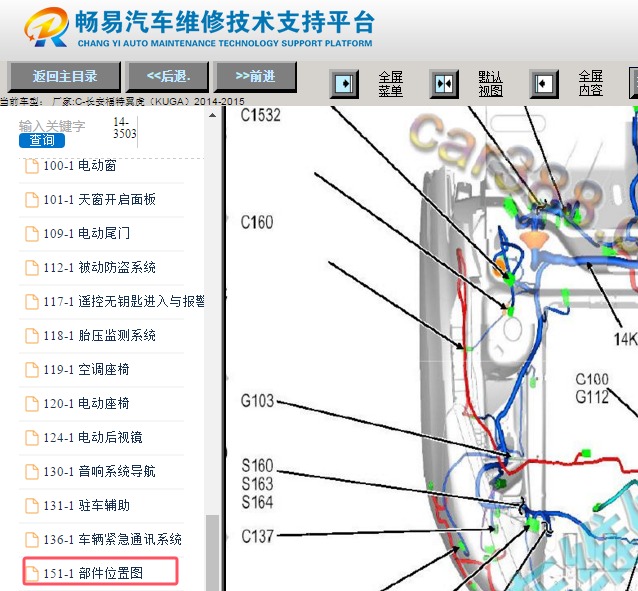Click the document icon beside 124-1 电动后视镜
Image resolution: width=638 pixels, height=591 pixels.
tap(32, 438)
